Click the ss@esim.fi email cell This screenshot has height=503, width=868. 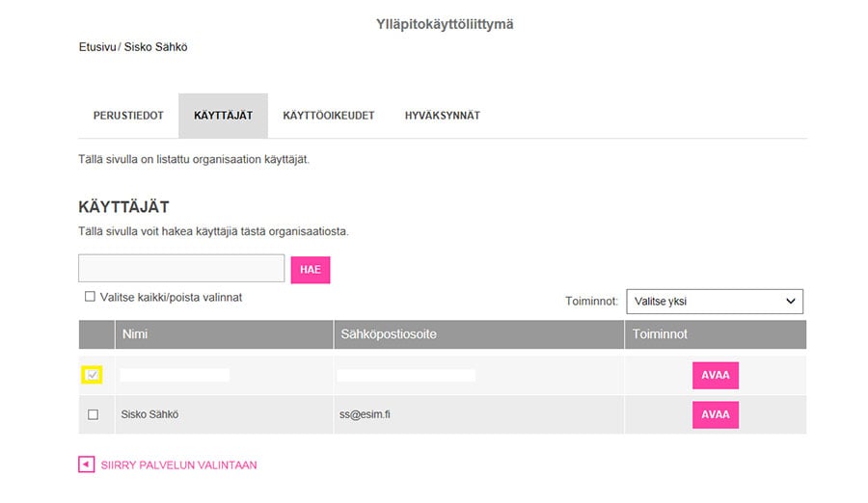pyautogui.click(x=365, y=414)
